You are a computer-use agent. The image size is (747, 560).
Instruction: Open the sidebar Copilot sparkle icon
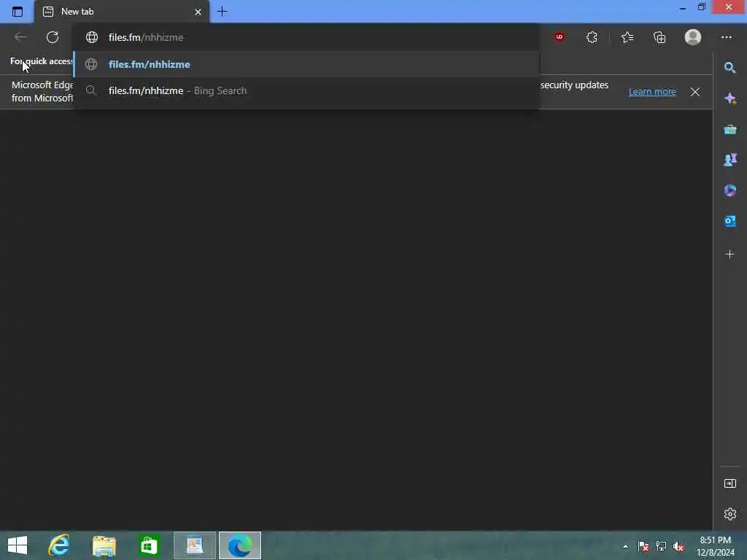[729, 98]
